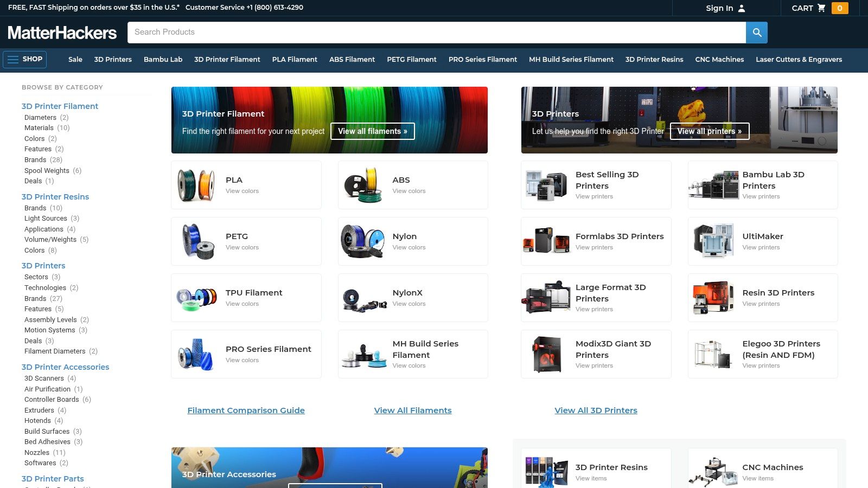Open Filament Diameters (2) entry
The image size is (868, 488).
(x=61, y=351)
